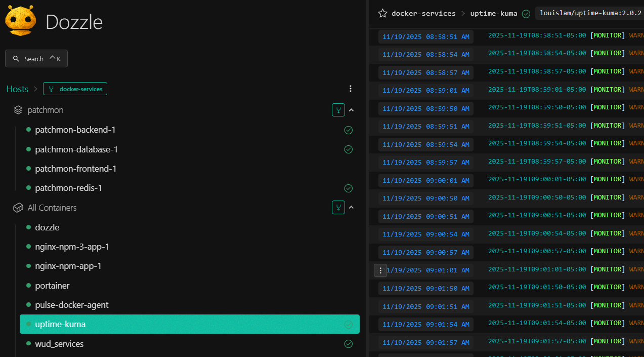The width and height of the screenshot is (644, 357).
Task: Click the 09:00:01 AM timestamp badge
Action: [x=426, y=181]
